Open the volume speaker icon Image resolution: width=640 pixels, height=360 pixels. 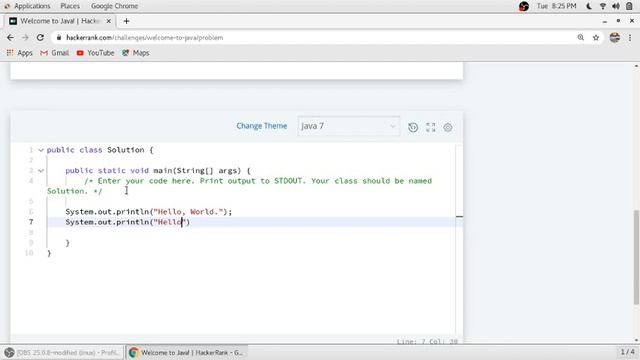616,6
